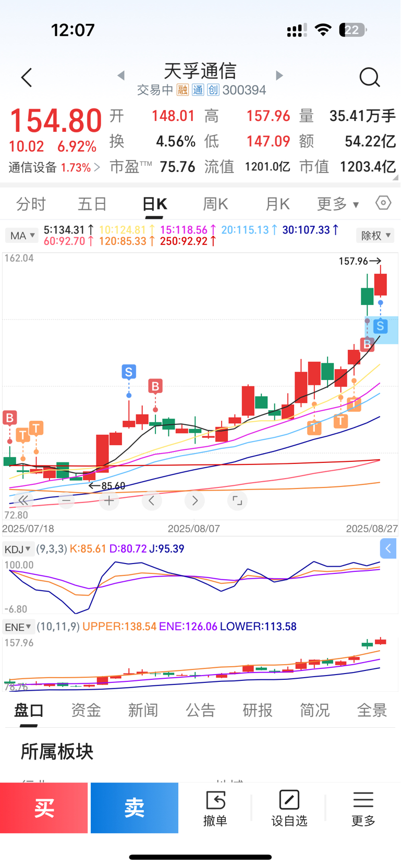The image size is (401, 868).
Task: Open the 全景 overview tab
Action: point(372,710)
